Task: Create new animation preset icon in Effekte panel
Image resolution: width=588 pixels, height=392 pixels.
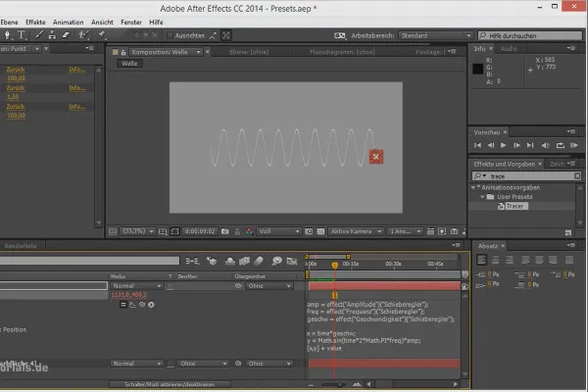Action: [x=568, y=233]
